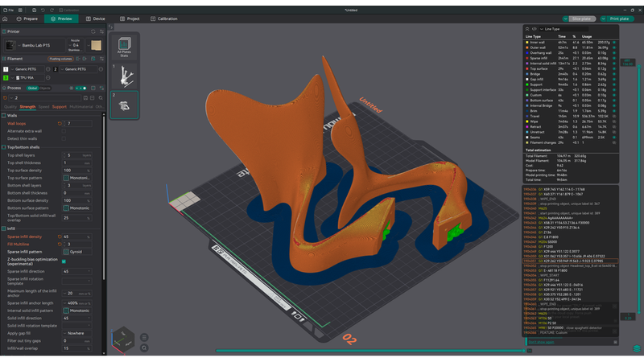Open filament 1 Generic PETG dropdown
The height and width of the screenshot is (362, 644).
[27, 69]
